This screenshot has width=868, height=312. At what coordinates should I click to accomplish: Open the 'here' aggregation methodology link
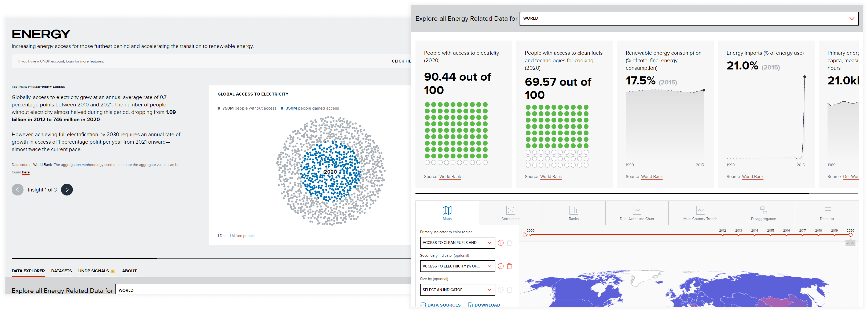(x=26, y=172)
